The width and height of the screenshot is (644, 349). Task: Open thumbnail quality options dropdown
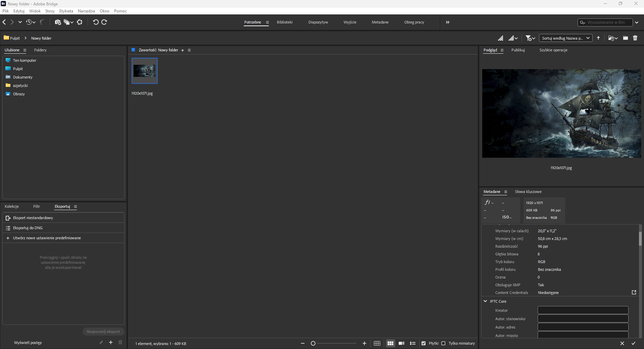click(x=513, y=38)
